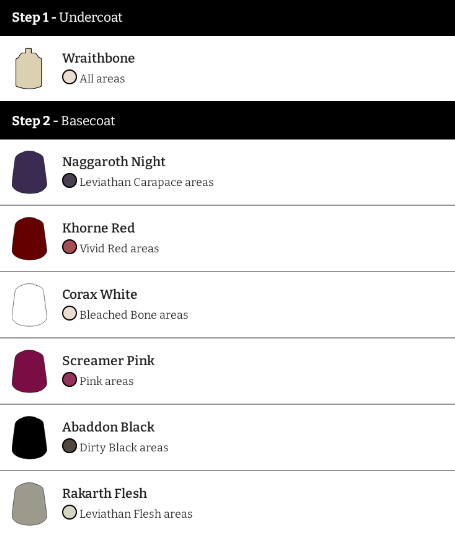
Task: Select the Naggaroth Night paint pot icon
Action: [x=29, y=172]
